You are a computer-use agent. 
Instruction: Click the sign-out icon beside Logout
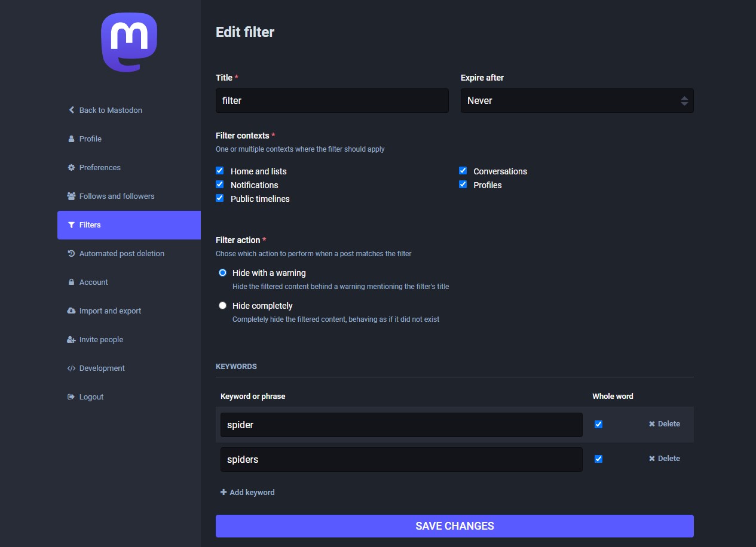coord(72,397)
